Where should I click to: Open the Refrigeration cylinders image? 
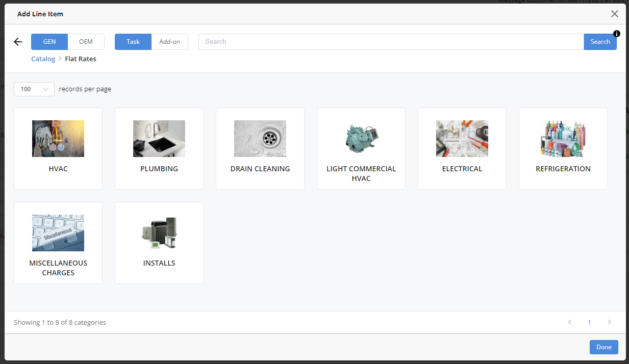coord(563,139)
